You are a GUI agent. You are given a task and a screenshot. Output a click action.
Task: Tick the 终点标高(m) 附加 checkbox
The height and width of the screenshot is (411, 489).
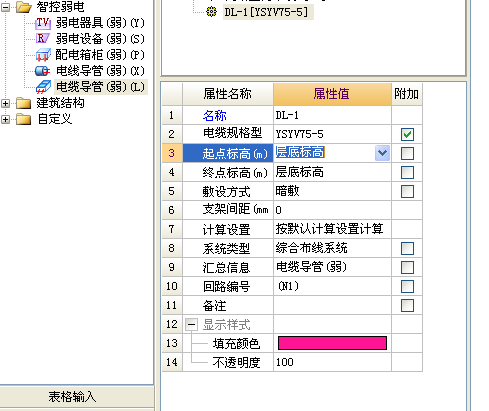[407, 172]
